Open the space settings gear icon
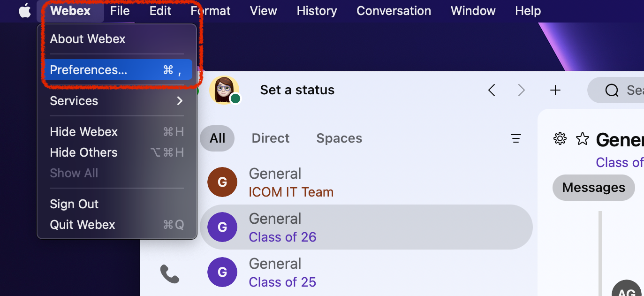The height and width of the screenshot is (296, 644). coord(560,138)
